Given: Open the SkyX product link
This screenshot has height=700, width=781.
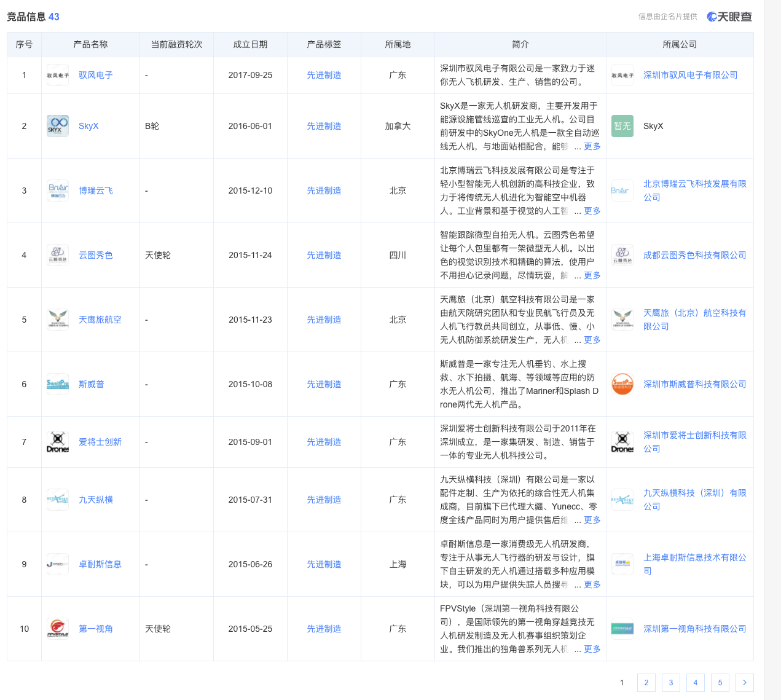Looking at the screenshot, I should [x=88, y=126].
